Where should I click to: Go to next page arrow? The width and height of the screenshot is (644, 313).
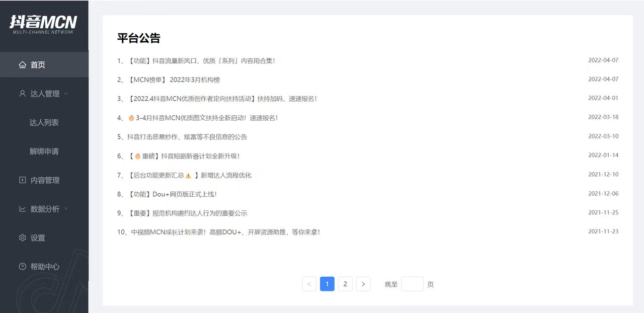(x=363, y=284)
